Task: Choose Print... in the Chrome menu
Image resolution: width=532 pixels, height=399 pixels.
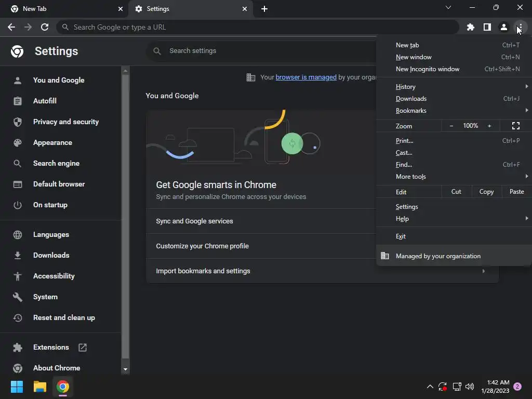Action: 454,141
